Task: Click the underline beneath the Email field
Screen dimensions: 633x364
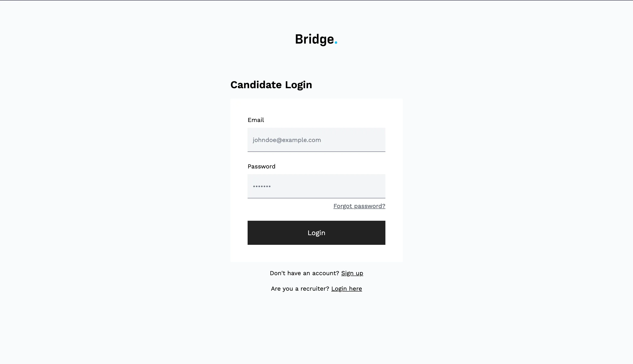Action: point(316,151)
